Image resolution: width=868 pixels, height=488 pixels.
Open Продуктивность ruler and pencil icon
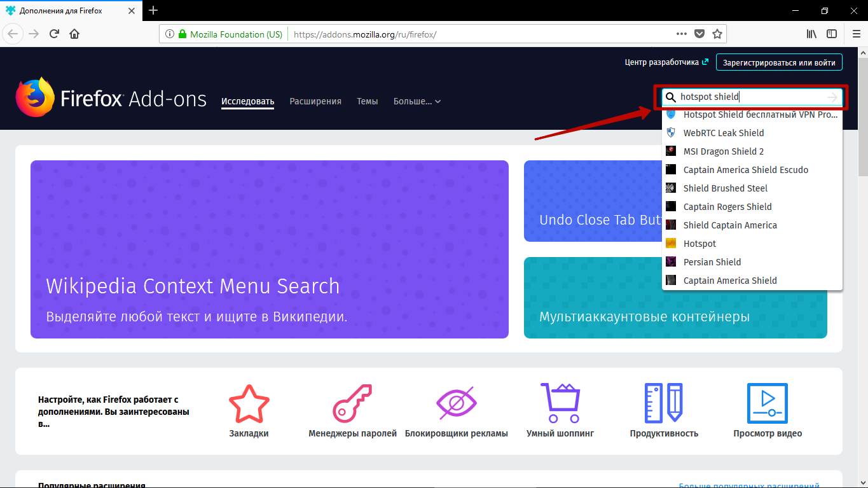coord(664,403)
